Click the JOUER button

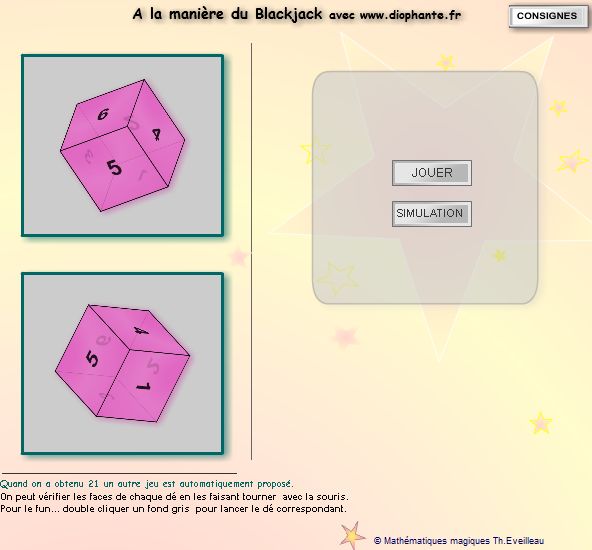[x=432, y=173]
